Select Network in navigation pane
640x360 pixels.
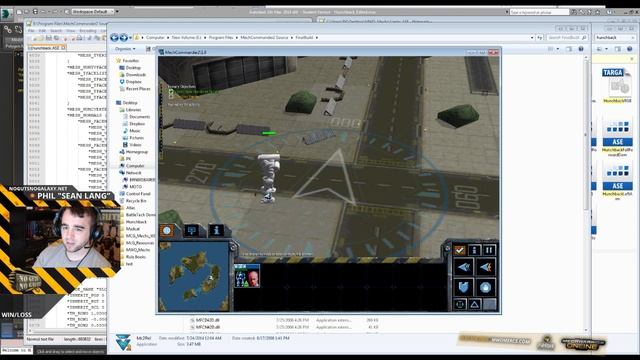(x=130, y=173)
